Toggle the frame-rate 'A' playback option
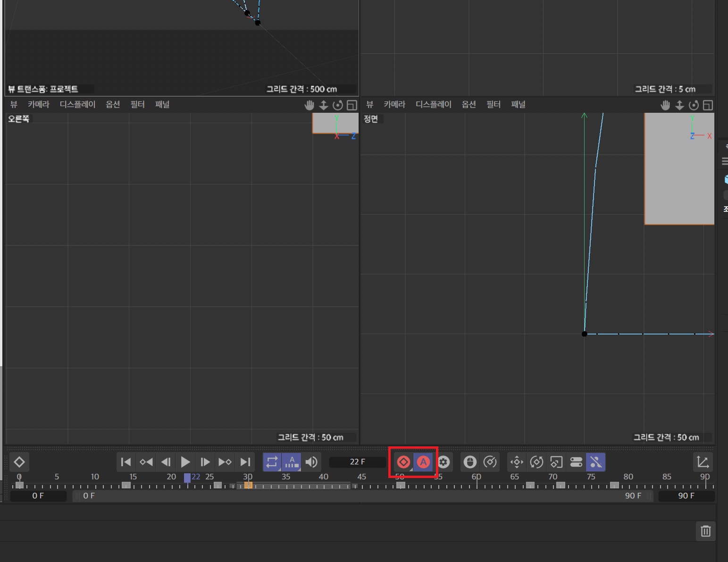Viewport: 728px width, 562px height. pos(292,462)
